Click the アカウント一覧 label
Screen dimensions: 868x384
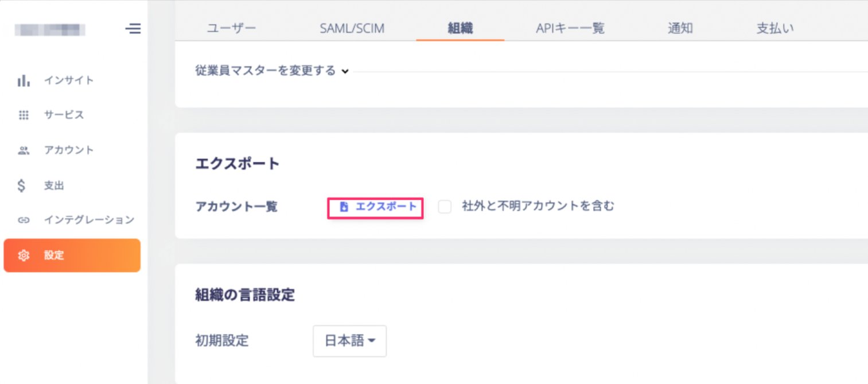[x=236, y=207]
